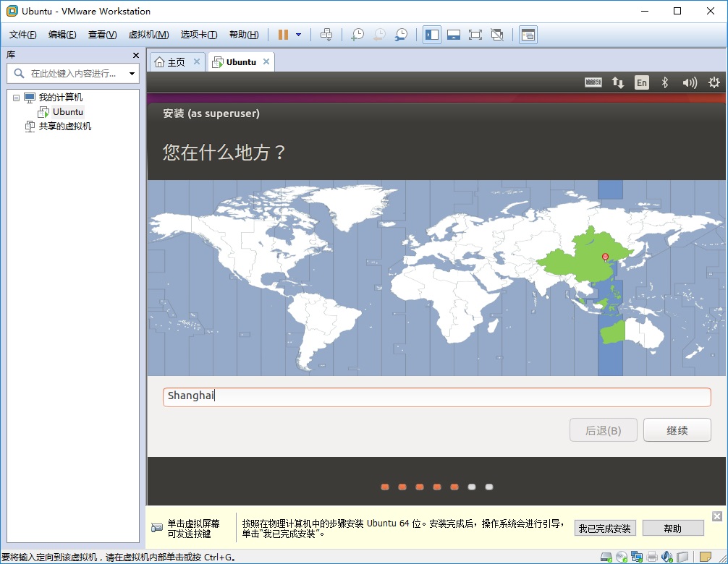Select the Ubuntu VM in the library
This screenshot has width=728, height=564.
tap(67, 112)
